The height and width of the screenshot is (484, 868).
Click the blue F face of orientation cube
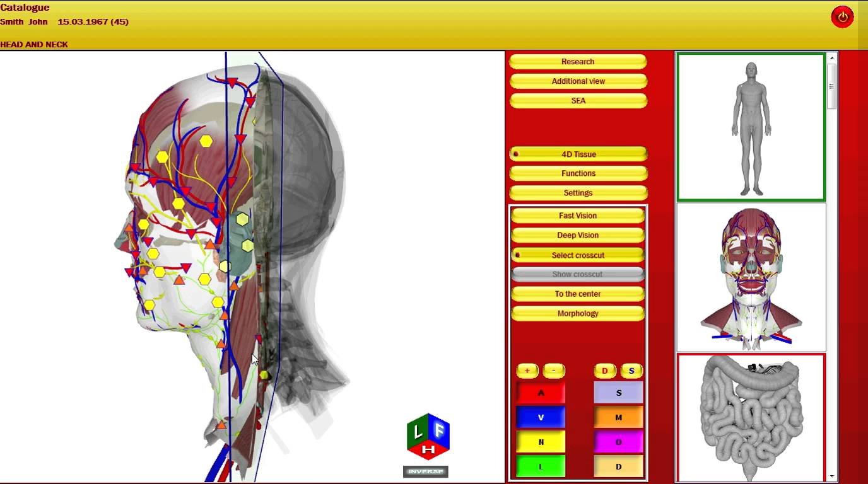(x=440, y=430)
